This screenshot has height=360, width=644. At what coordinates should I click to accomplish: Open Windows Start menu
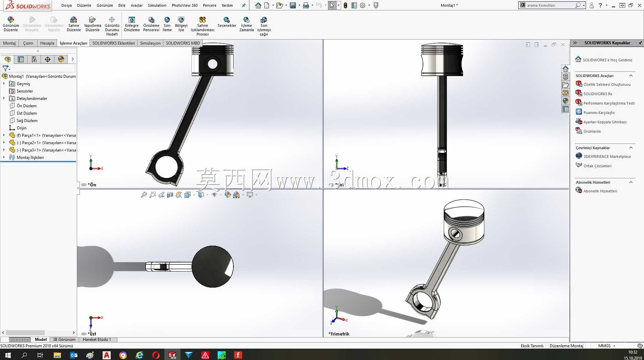click(8, 355)
